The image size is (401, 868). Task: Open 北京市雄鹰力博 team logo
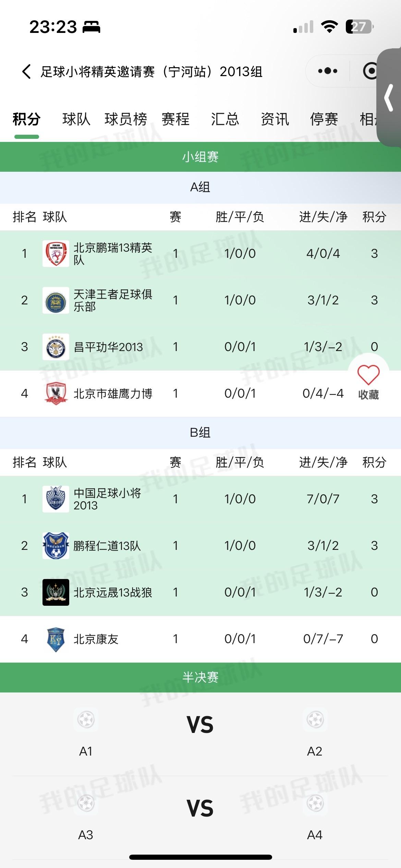pyautogui.click(x=56, y=394)
